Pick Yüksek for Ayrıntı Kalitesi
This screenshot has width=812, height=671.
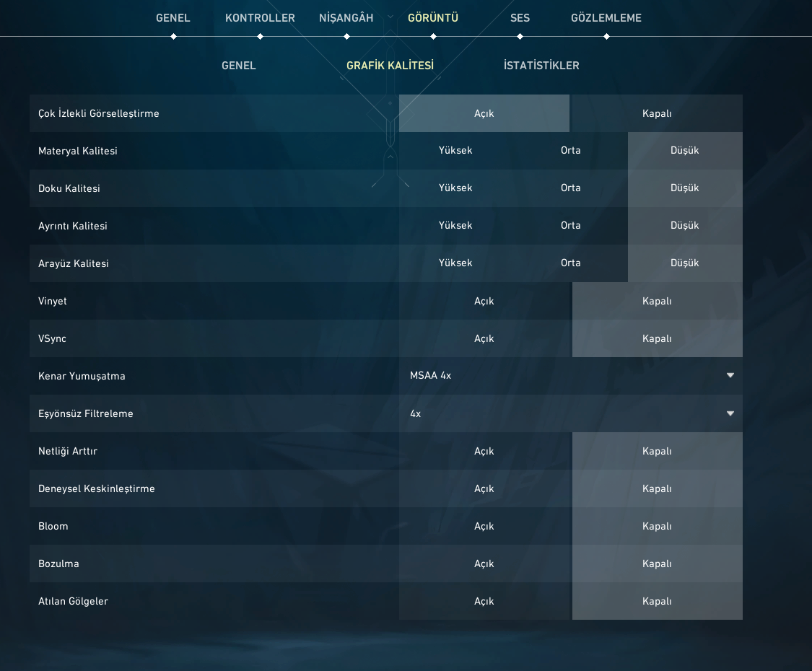(x=455, y=226)
